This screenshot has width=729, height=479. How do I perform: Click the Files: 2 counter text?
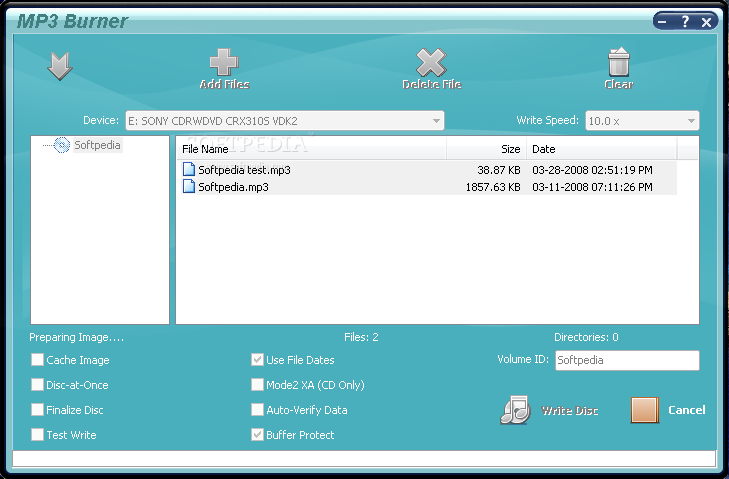coord(361,337)
